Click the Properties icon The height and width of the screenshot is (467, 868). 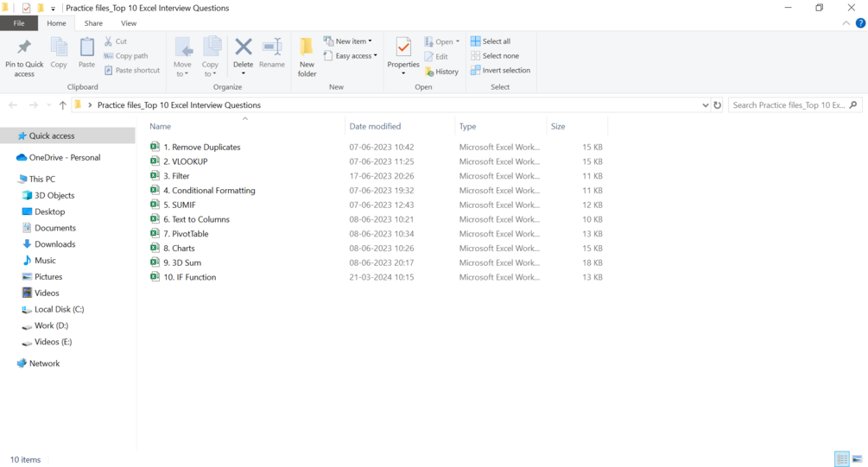pos(403,47)
